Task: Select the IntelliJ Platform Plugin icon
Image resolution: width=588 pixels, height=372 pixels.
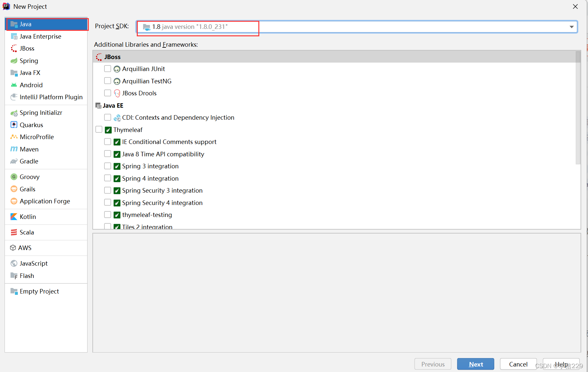Action: [x=14, y=97]
